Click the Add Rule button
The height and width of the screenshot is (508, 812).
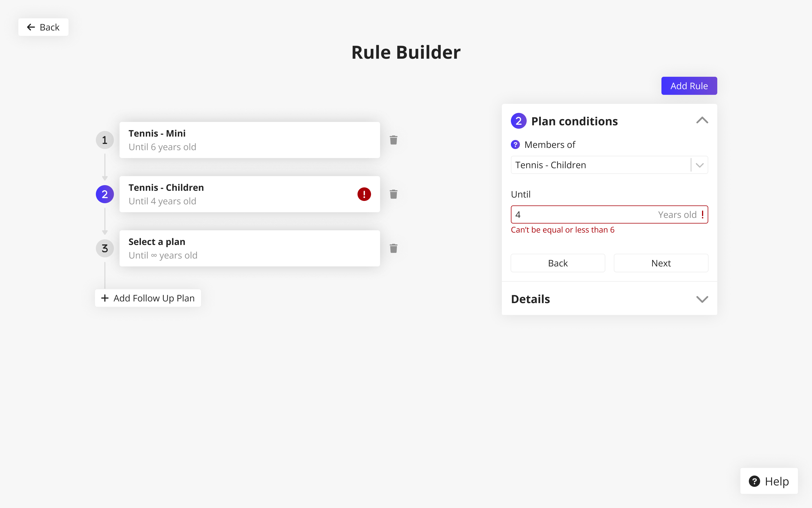pos(689,86)
